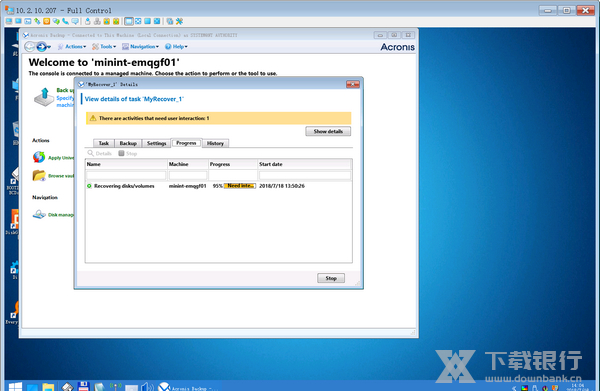Click the yellow warning triangle icon
The image size is (600, 391).
(93, 118)
